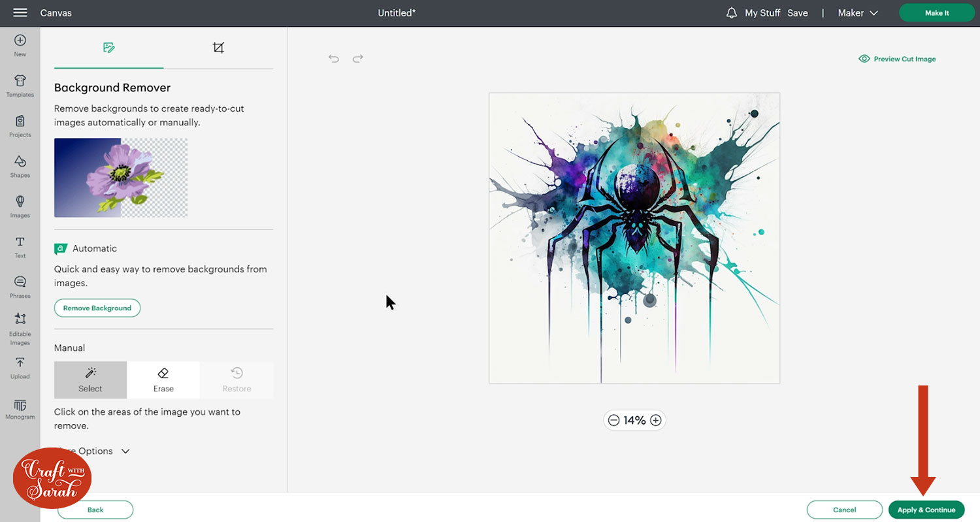Viewport: 980px width, 522px height.
Task: Redo the last edit
Action: 357,58
